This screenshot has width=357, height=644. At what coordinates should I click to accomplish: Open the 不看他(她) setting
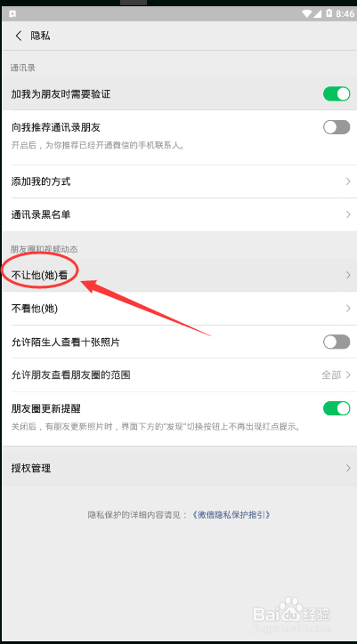coord(178,309)
